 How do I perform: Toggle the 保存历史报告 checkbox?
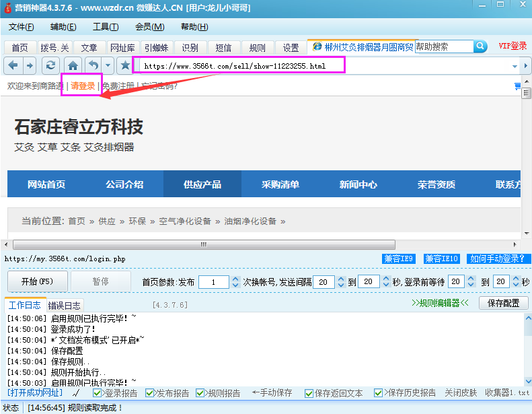pos(378,393)
